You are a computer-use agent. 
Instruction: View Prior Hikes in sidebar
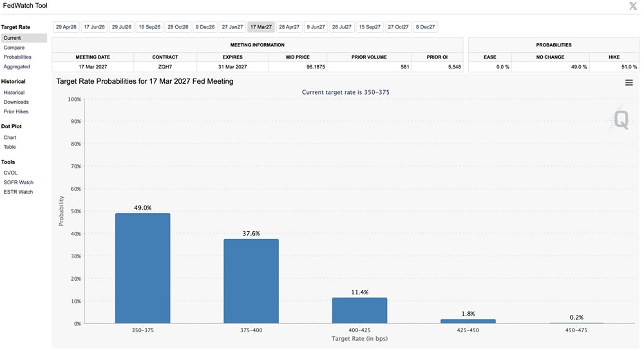click(x=16, y=111)
